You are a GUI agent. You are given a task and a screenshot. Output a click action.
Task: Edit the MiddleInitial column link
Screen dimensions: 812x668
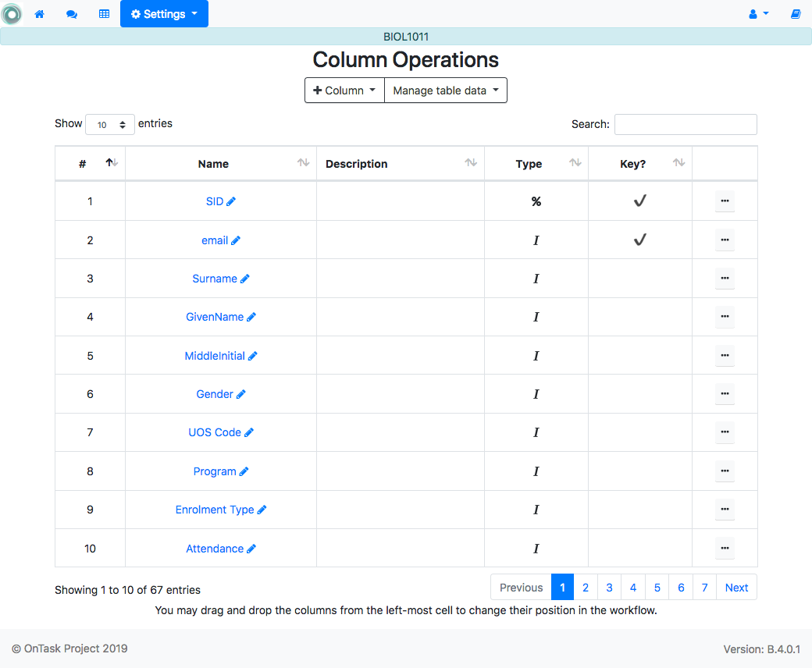(221, 356)
